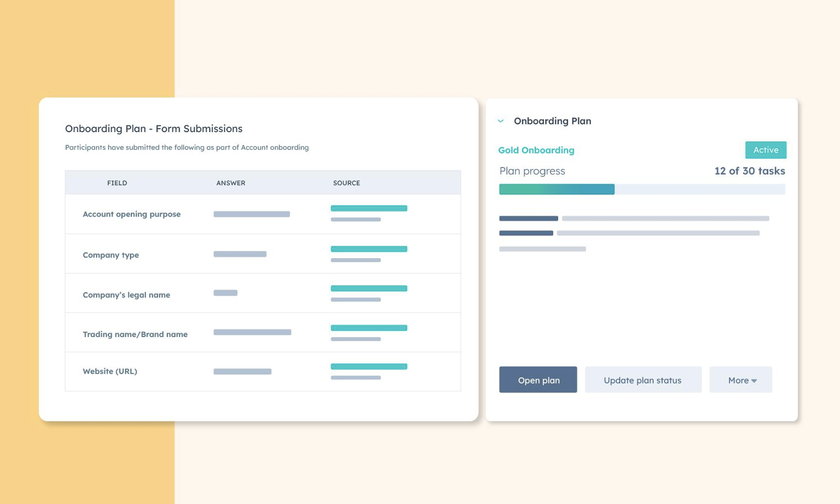840x504 pixels.
Task: Click the answer for Website (URL)
Action: [x=242, y=371]
